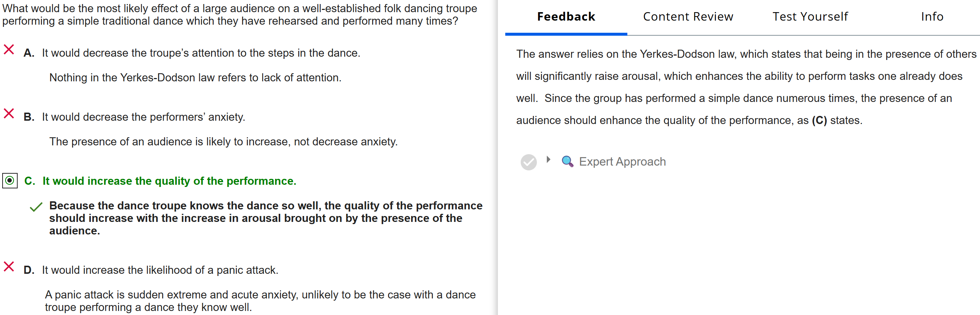980x315 pixels.
Task: Click the question text about folk dancing troupe
Action: [x=240, y=14]
